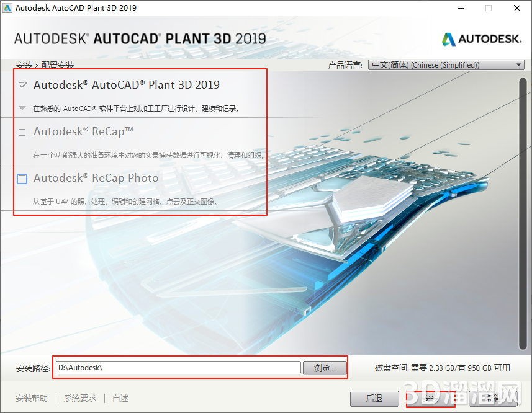Select the Autodesk AutoCAD Plant 3D product name
The image size is (532, 413).
point(127,85)
